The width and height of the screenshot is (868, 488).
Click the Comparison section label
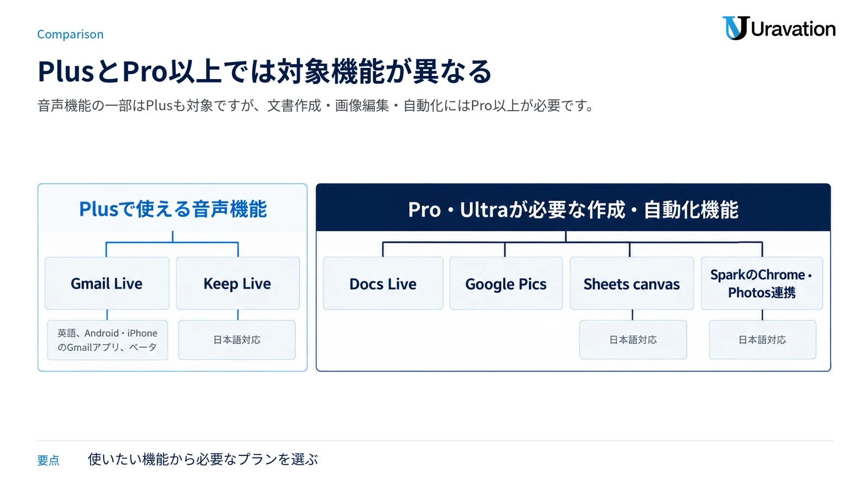click(x=71, y=34)
